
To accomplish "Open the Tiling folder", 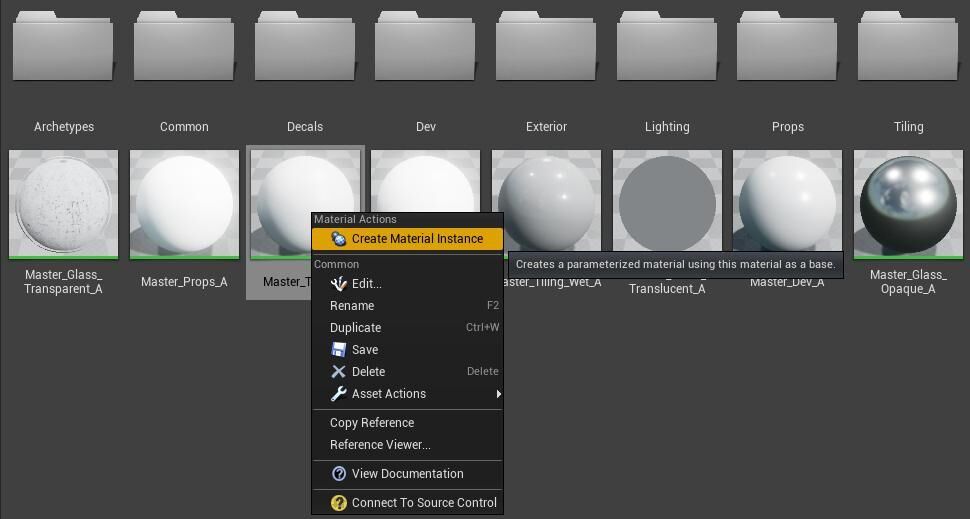I will click(x=908, y=50).
